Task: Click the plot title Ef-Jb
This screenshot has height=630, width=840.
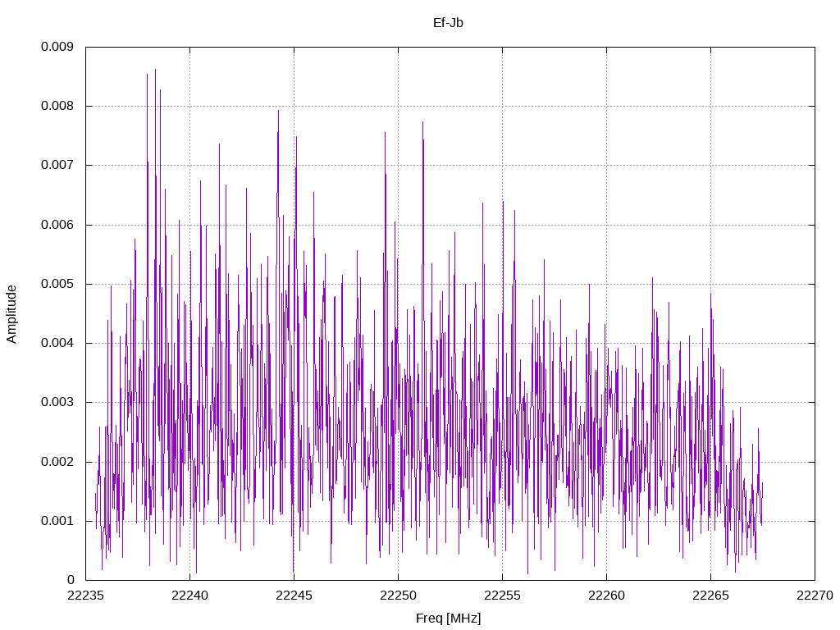Action: (x=448, y=22)
